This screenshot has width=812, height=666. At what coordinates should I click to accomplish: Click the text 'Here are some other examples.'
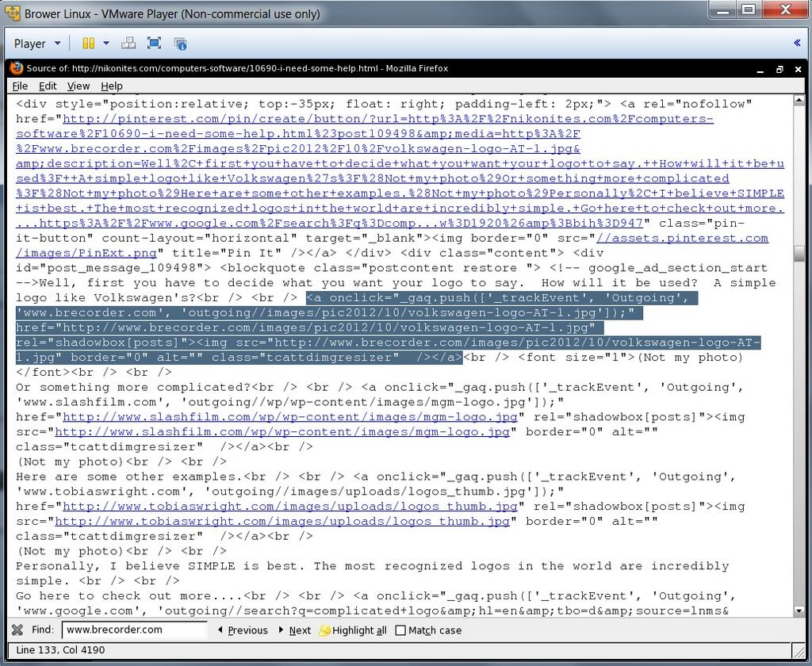pos(129,477)
